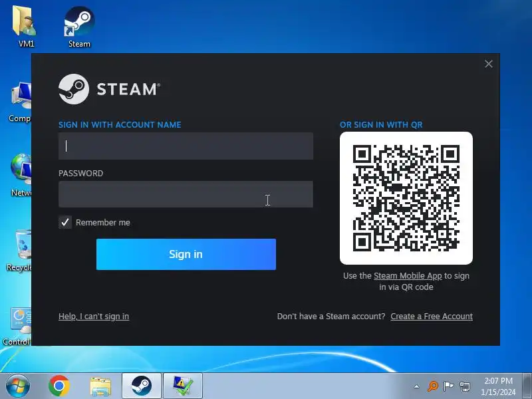Switch to Steam taskbar button
The image size is (532, 399).
tap(142, 386)
